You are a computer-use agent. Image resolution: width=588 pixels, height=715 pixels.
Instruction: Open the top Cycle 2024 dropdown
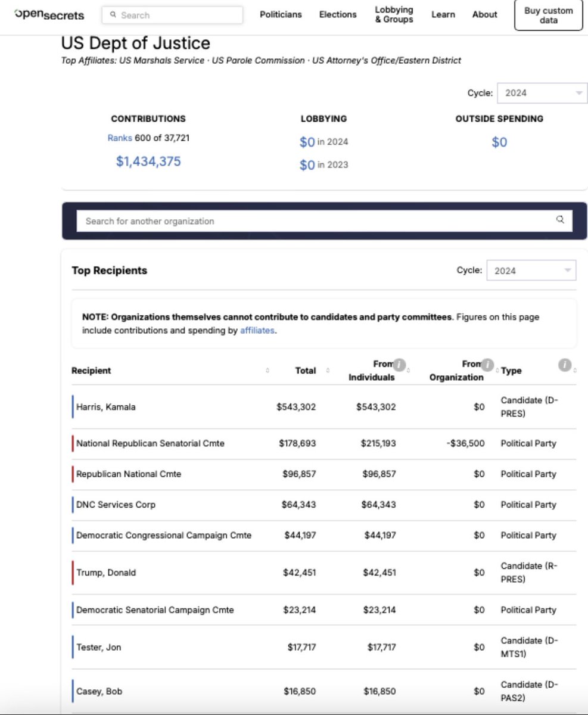coord(542,93)
